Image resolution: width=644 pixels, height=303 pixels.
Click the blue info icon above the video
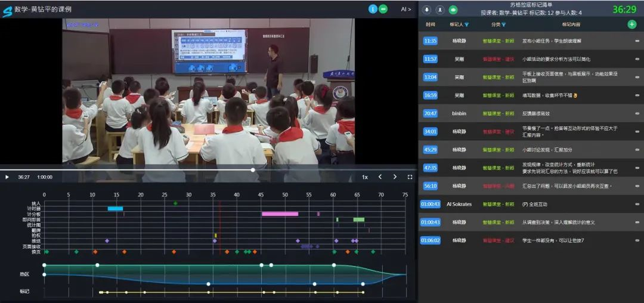click(373, 9)
